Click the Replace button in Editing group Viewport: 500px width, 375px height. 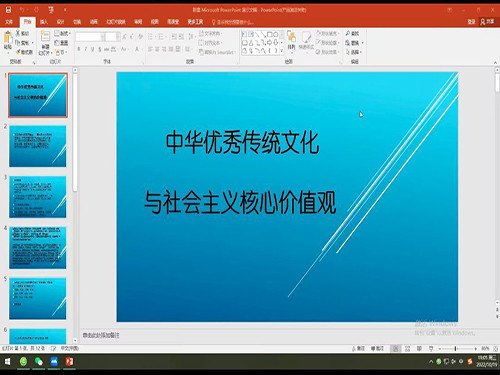tap(354, 43)
